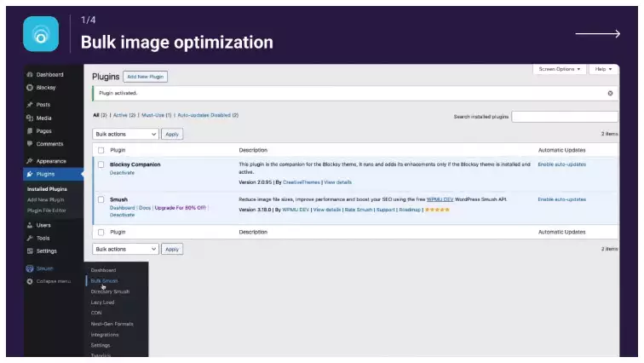Open the WPMU DEV link in the Smush description
Image resolution: width=644 pixels, height=363 pixels.
pos(440,199)
